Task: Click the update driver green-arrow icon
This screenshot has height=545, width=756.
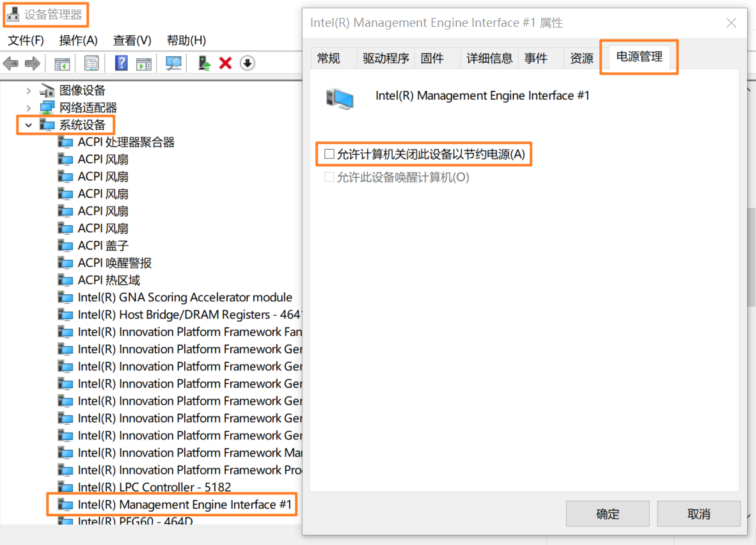Action: point(204,63)
